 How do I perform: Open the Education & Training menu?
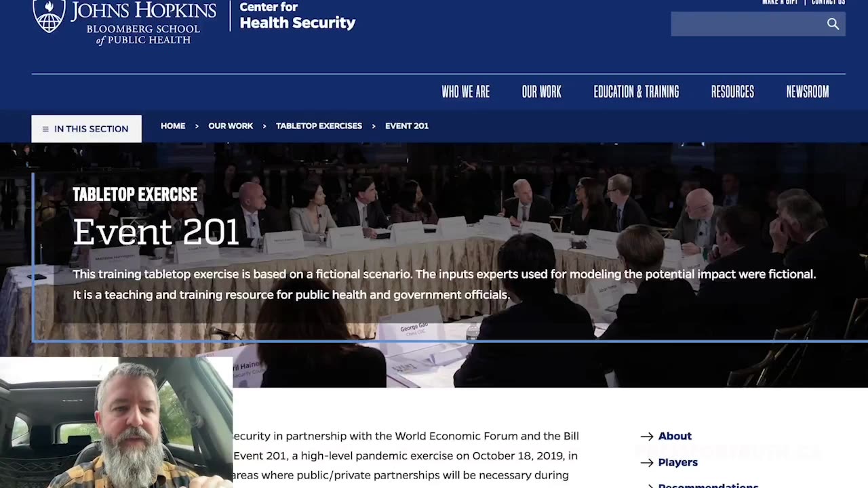(x=636, y=91)
